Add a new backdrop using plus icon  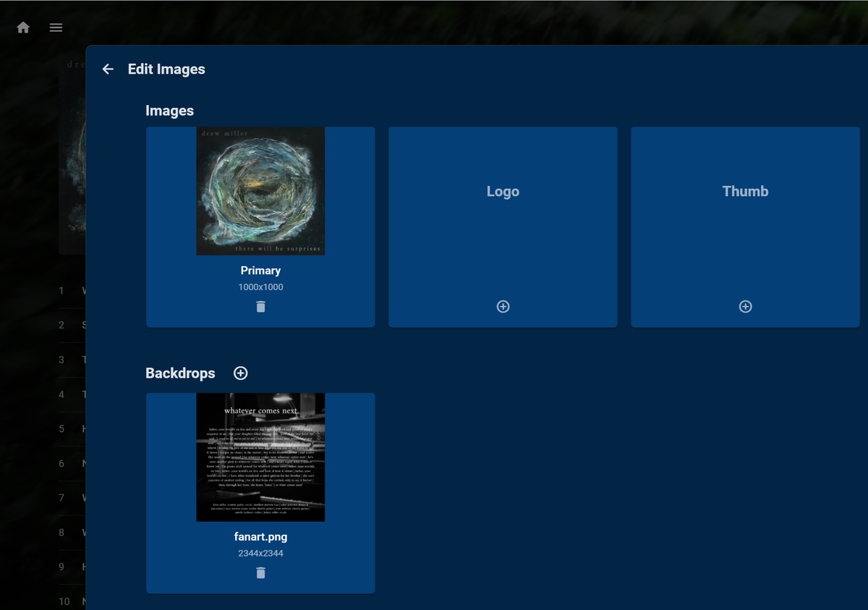click(x=241, y=373)
